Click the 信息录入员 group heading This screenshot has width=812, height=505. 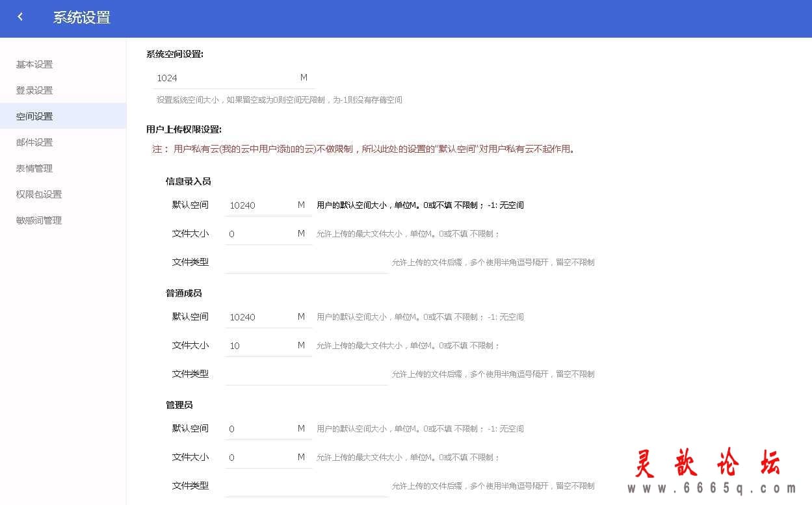click(x=189, y=181)
